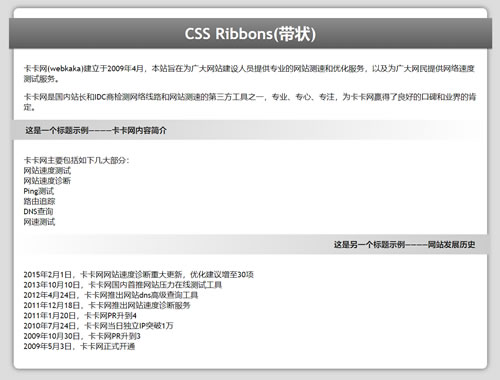Viewport: 500px width, 380px height.
Task: Click the 2010年7月24日 history entry
Action: [x=98, y=326]
